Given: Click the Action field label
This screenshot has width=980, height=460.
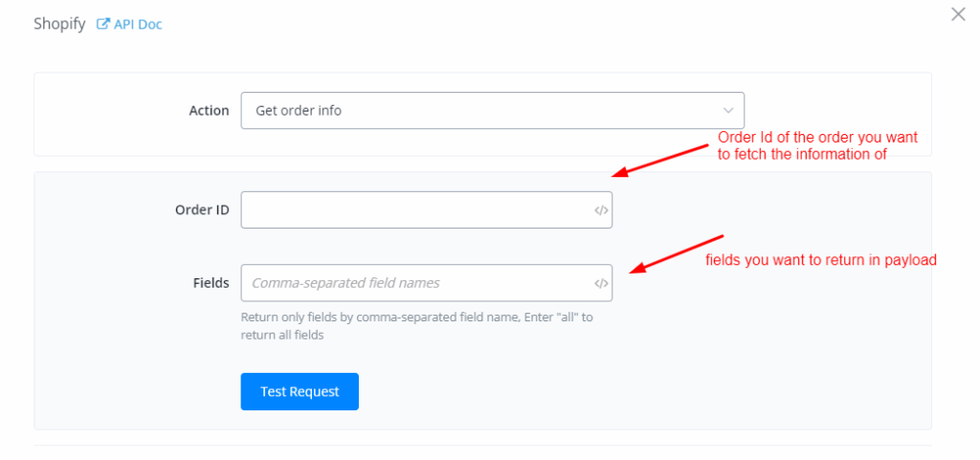Looking at the screenshot, I should tap(209, 111).
